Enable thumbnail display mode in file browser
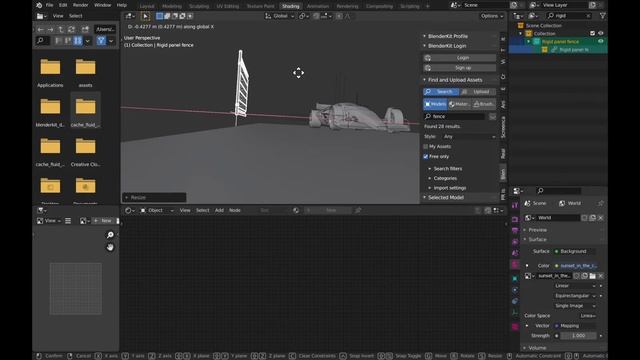The height and width of the screenshot is (360, 640). coord(78,40)
